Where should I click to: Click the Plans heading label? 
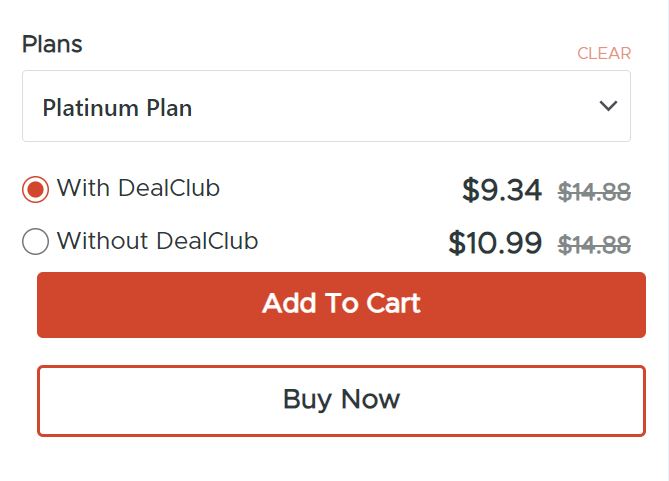[x=52, y=44]
